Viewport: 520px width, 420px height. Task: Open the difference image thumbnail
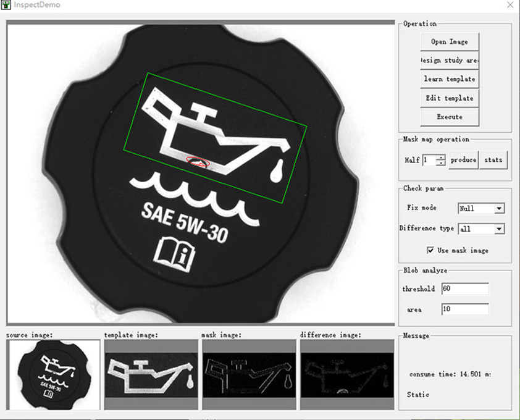(x=346, y=374)
